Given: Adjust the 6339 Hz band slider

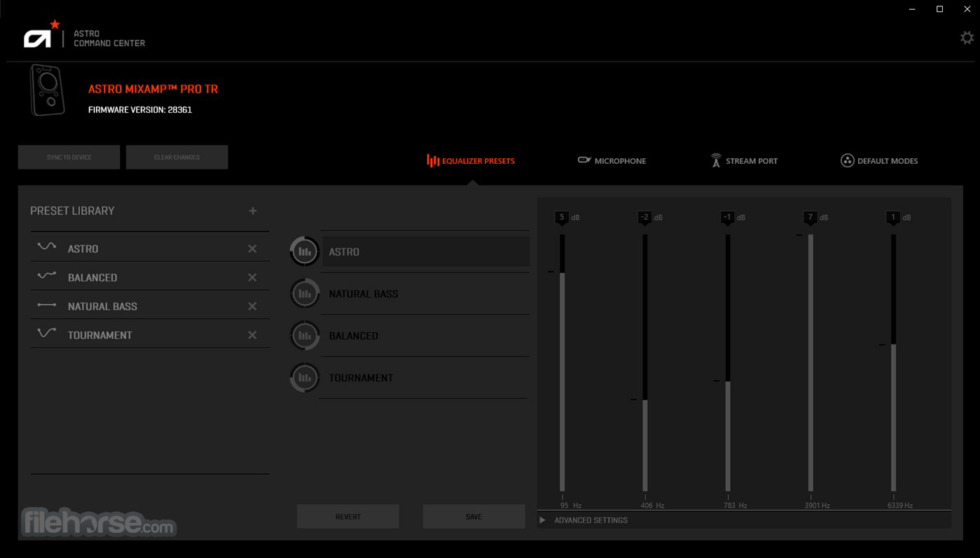Looking at the screenshot, I should [893, 363].
